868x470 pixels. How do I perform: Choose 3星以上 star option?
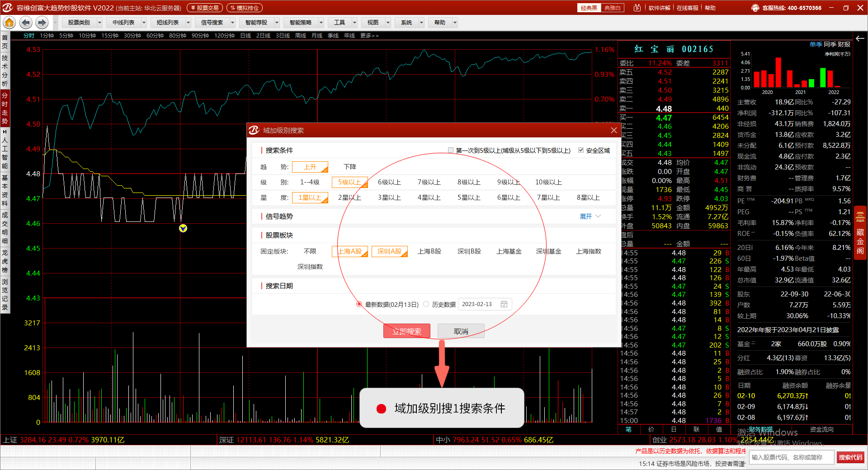(x=390, y=197)
